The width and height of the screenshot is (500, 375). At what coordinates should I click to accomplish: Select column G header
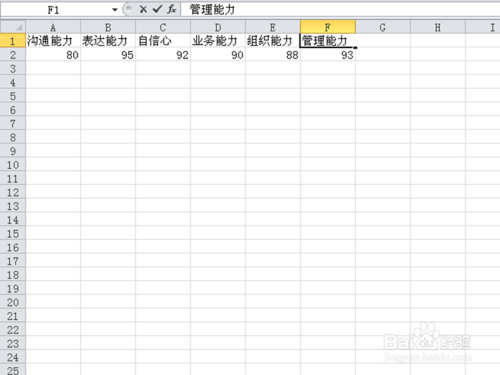pos(383,27)
